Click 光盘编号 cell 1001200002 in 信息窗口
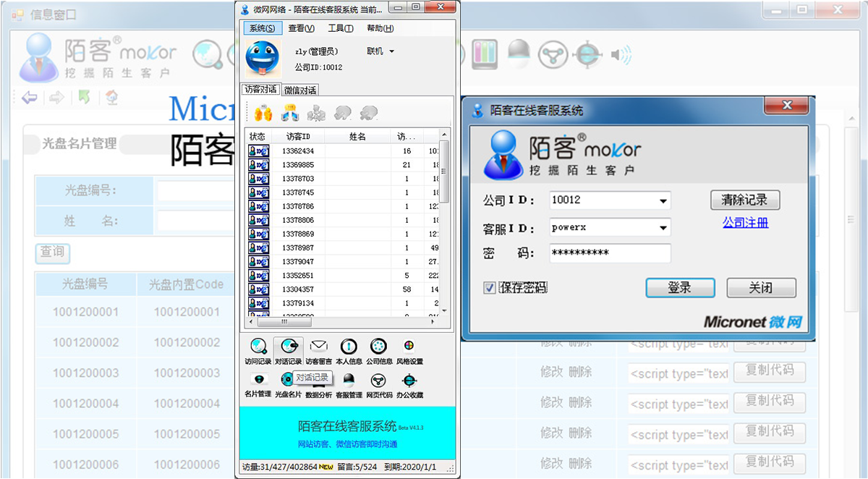The height and width of the screenshot is (479, 868). click(85, 343)
